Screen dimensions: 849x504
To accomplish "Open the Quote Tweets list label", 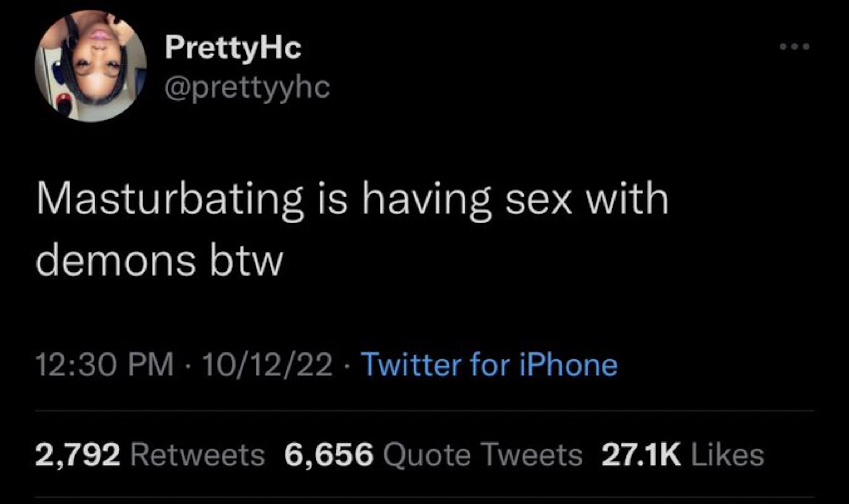I will click(482, 455).
